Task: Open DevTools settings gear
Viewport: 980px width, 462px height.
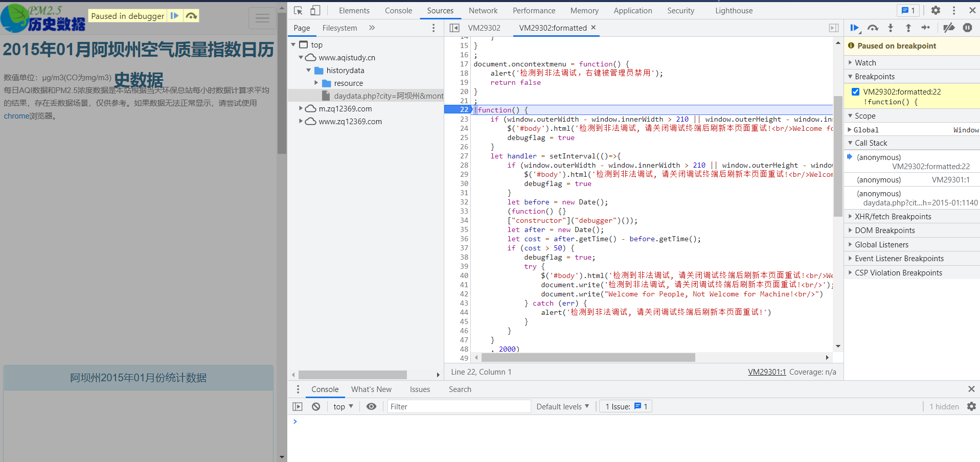Action: click(936, 11)
